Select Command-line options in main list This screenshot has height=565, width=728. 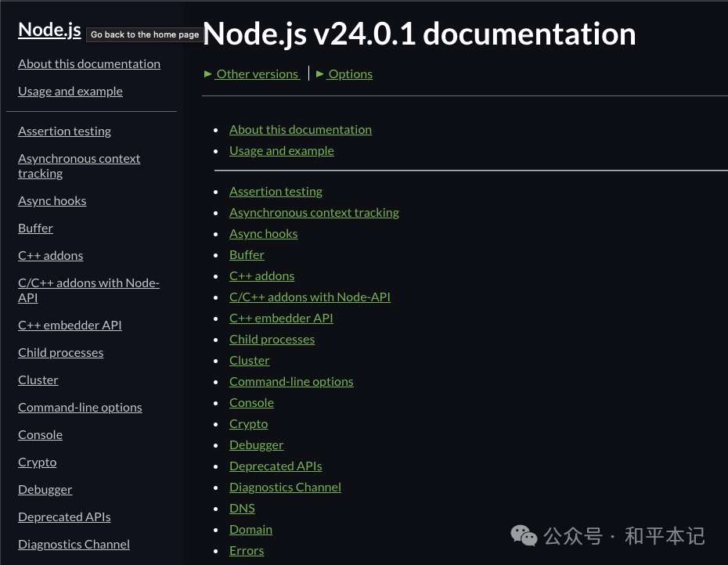[x=291, y=382]
